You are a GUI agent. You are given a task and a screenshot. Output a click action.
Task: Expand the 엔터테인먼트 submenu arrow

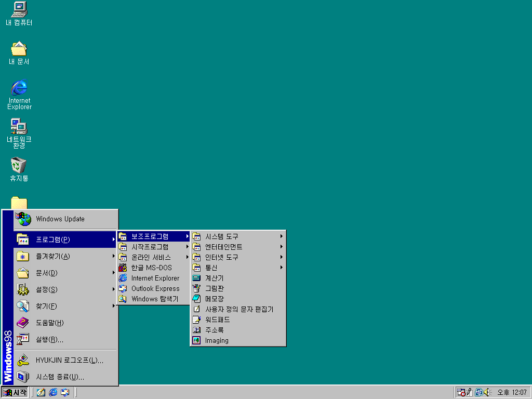[x=281, y=247]
